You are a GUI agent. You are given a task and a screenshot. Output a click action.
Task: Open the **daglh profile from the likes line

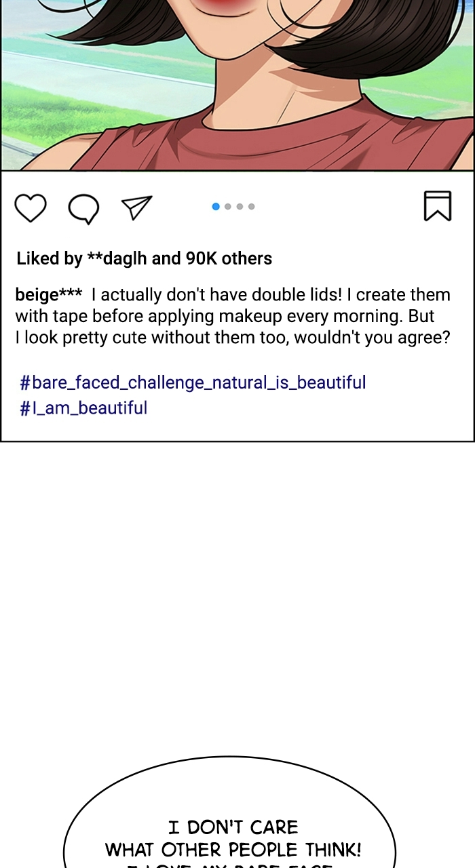click(x=118, y=258)
